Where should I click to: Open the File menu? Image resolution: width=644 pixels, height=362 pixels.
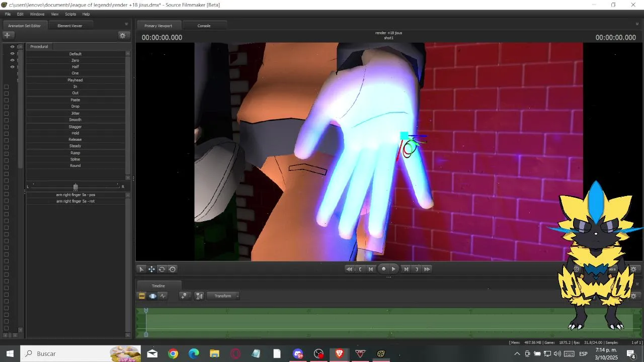click(8, 14)
